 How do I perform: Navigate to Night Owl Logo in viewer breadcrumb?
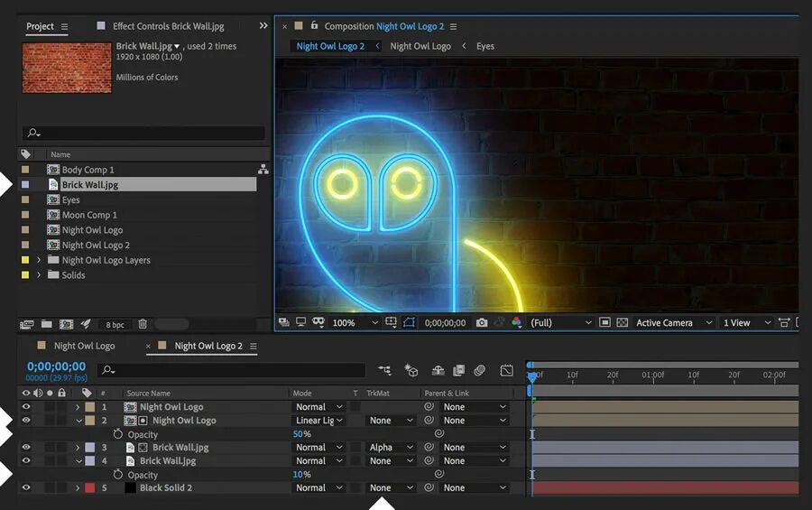(x=420, y=46)
